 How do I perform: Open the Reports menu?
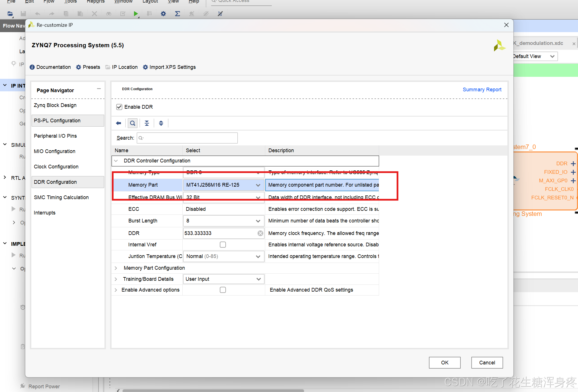(96, 1)
